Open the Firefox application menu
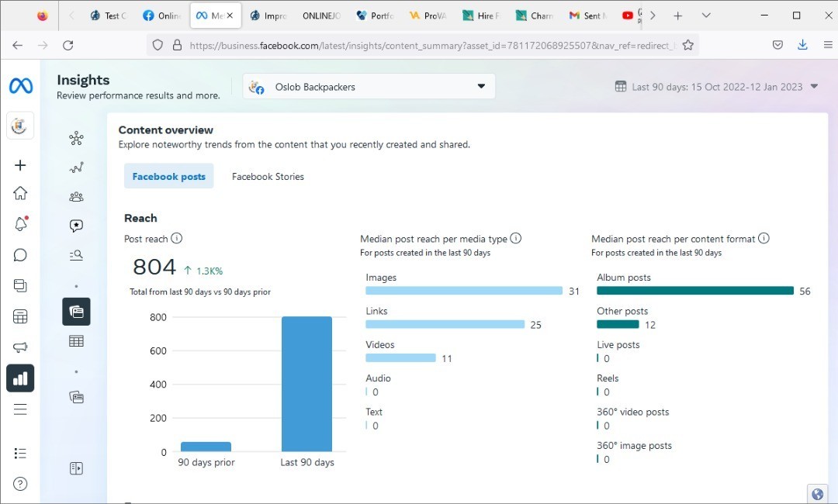838x504 pixels. click(827, 46)
